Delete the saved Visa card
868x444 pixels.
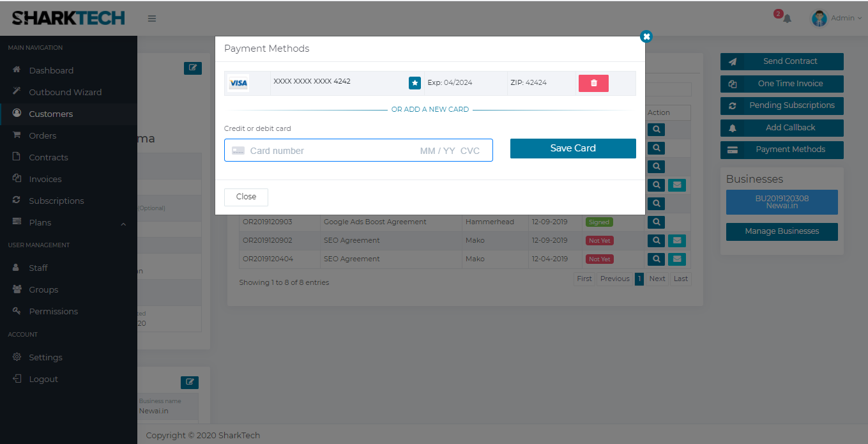[593, 83]
